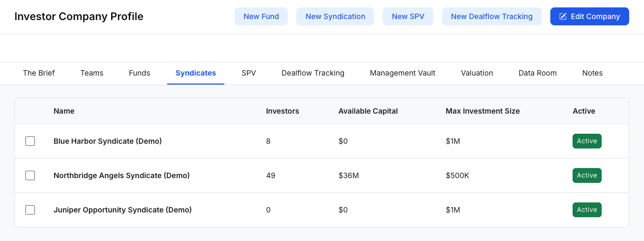Open the SPV tab
This screenshot has height=241, width=644.
(249, 73)
